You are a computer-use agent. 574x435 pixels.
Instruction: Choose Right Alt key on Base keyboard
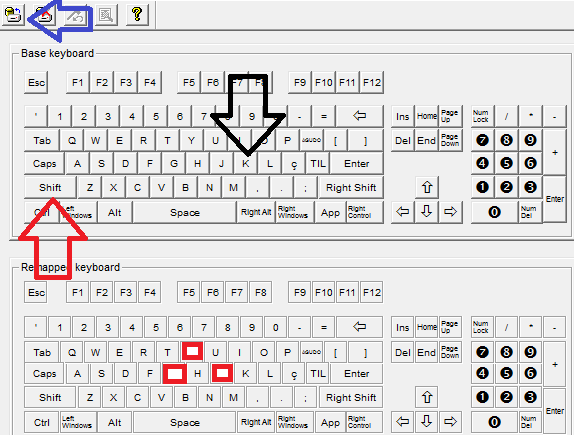[x=256, y=212]
